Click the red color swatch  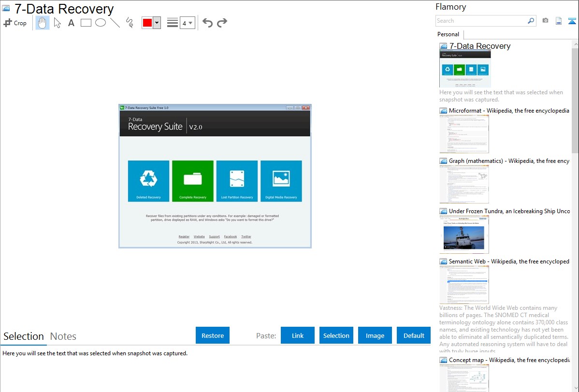(x=147, y=23)
